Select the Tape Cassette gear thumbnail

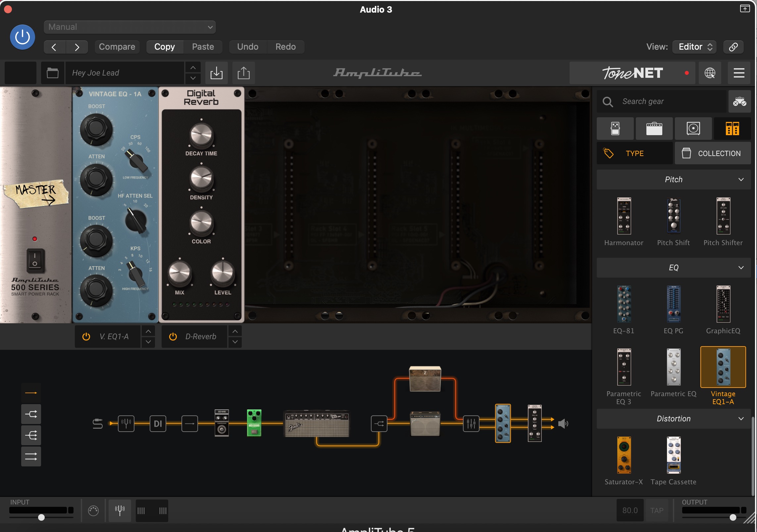pos(674,455)
